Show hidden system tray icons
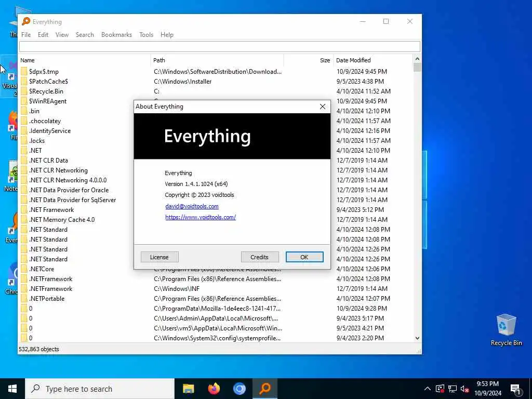 pos(428,389)
